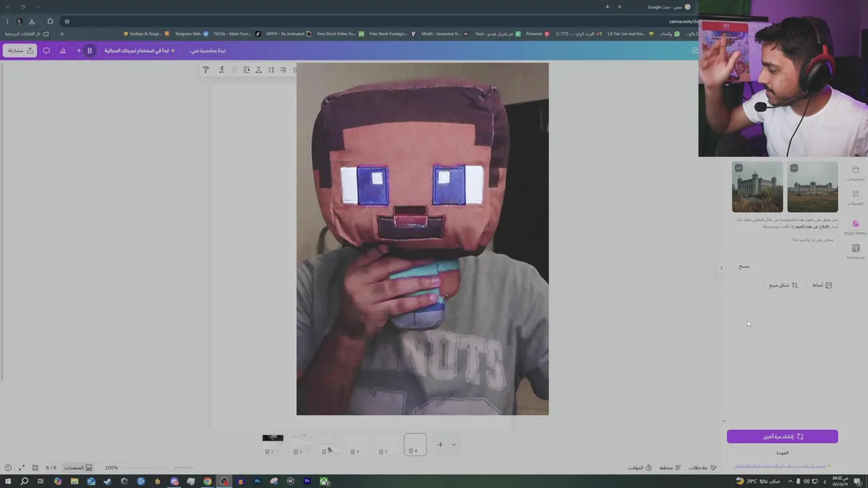The width and height of the screenshot is (868, 488).
Task: Open Steam from the taskbar
Action: [107, 481]
